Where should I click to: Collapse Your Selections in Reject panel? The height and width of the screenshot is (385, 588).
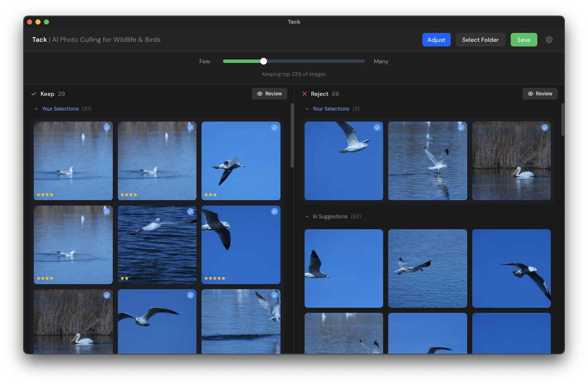307,109
